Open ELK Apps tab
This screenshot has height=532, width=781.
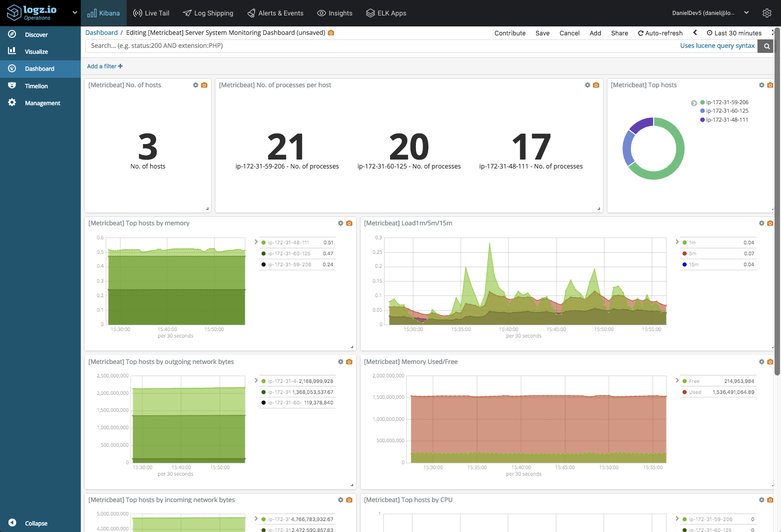(x=386, y=13)
